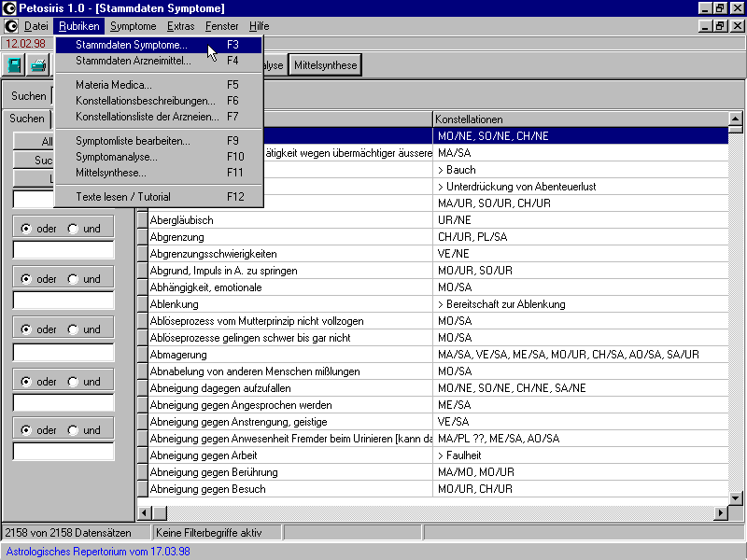This screenshot has height=560, width=747.
Task: Choose Symptomanalyse... menu entry
Action: click(159, 157)
